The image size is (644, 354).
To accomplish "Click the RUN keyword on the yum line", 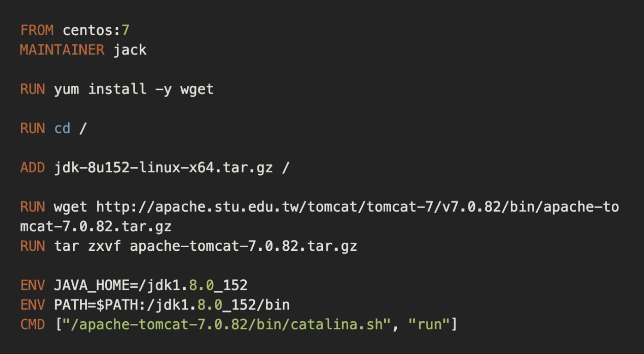I will click(32, 89).
